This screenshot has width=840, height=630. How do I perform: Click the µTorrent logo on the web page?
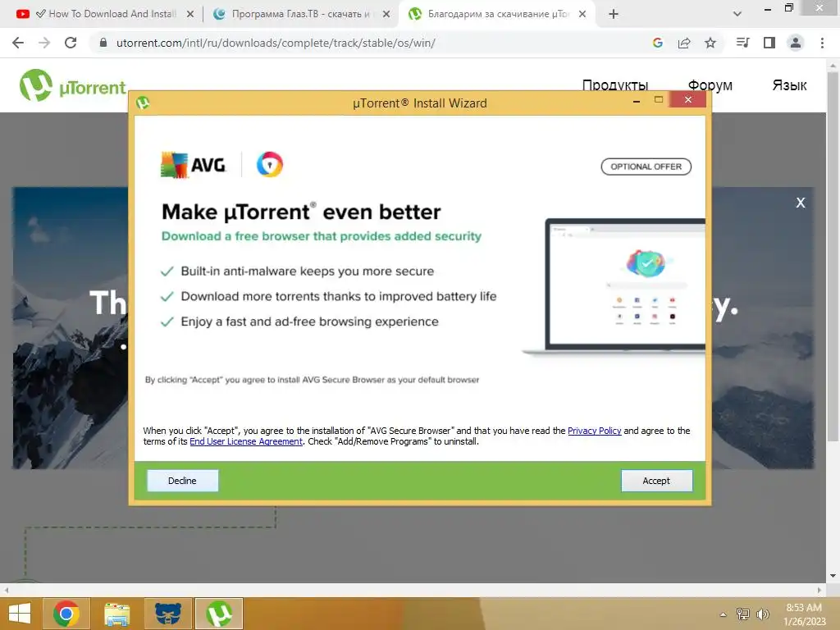click(x=72, y=85)
